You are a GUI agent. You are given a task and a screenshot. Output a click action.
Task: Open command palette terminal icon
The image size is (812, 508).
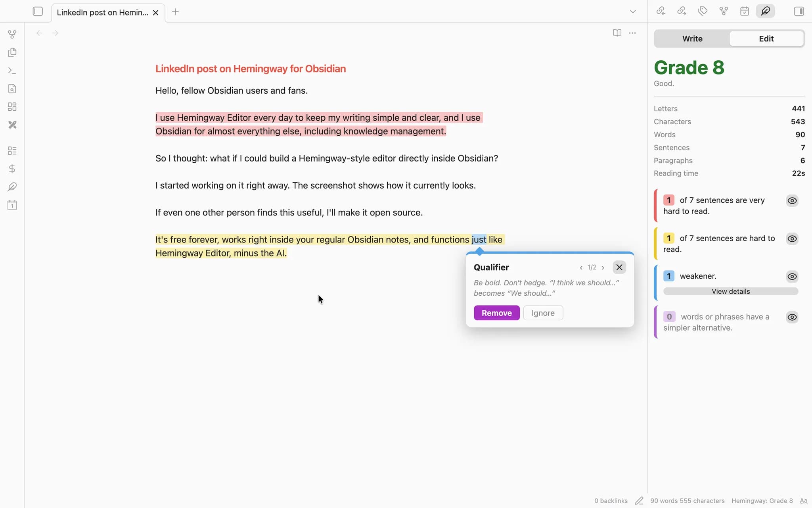[x=12, y=71]
